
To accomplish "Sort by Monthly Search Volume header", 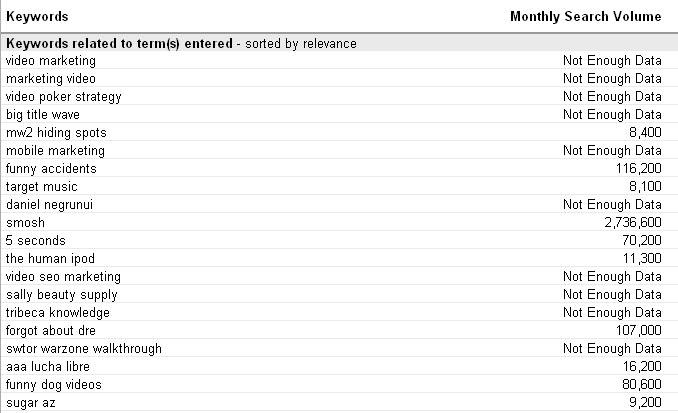I will [585, 17].
